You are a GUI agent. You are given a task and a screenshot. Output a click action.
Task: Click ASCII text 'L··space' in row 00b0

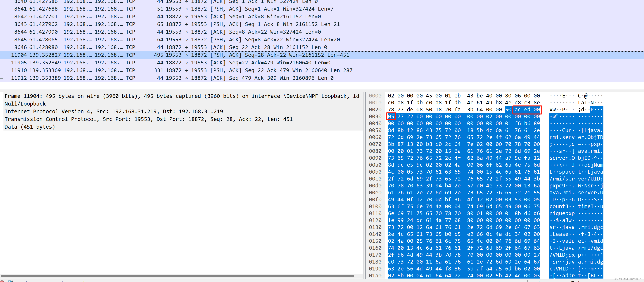[x=562, y=172]
